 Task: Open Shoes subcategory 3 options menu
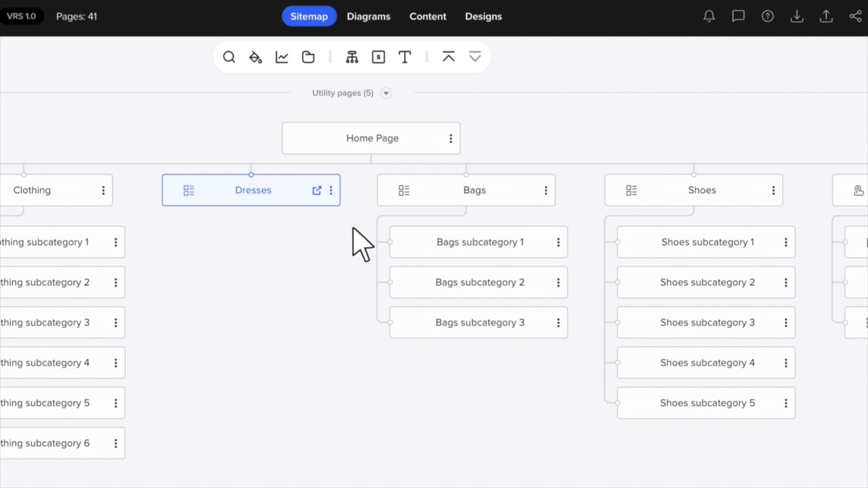pyautogui.click(x=786, y=323)
